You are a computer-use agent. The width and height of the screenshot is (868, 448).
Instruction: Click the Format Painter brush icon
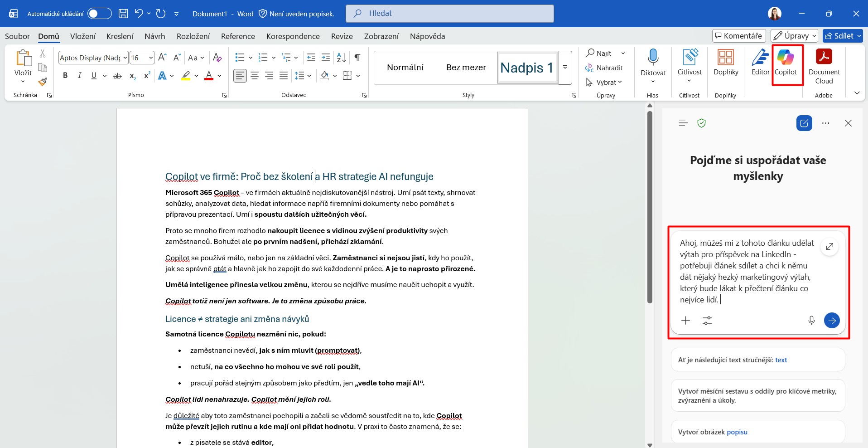click(43, 82)
